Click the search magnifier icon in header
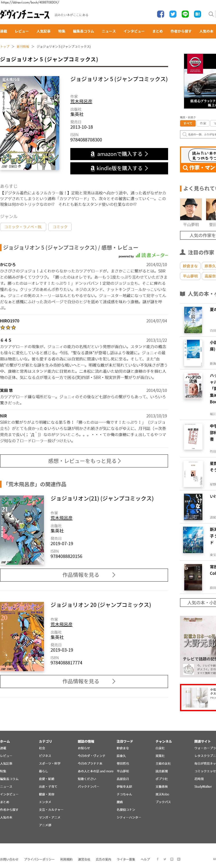 coord(211,14)
